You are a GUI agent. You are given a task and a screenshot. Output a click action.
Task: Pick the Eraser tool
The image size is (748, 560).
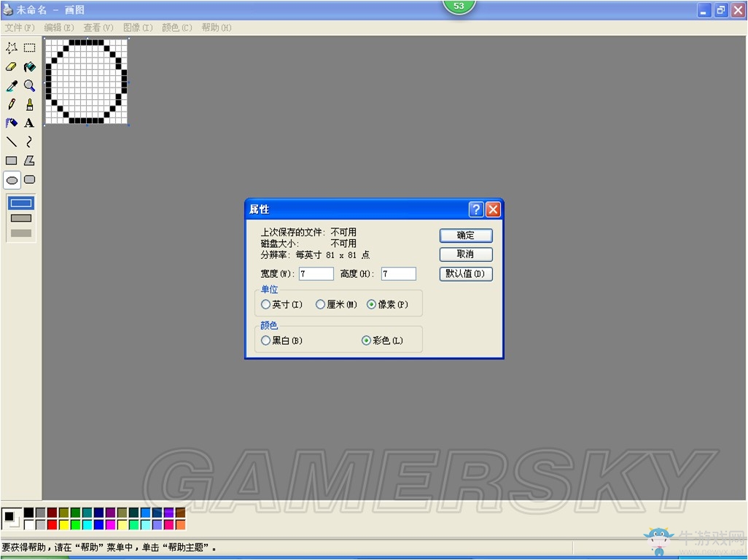12,67
